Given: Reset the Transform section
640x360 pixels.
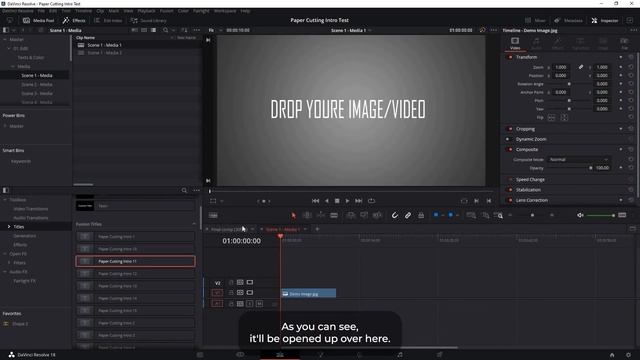Looking at the screenshot, I should [631, 57].
